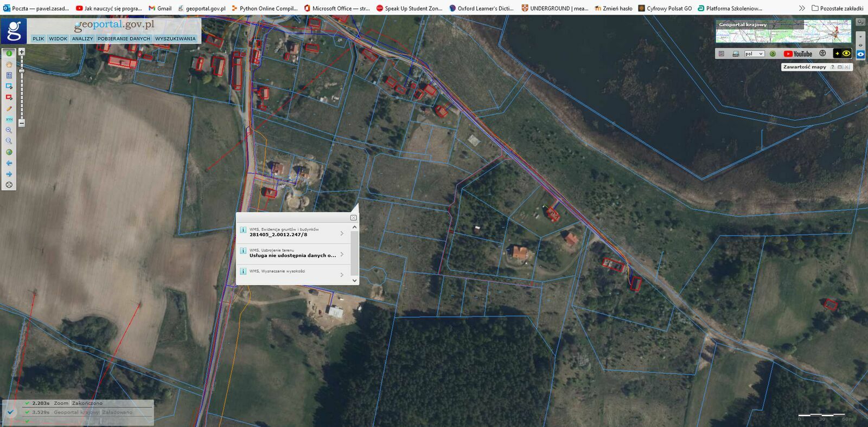
Task: Show full extent with globe icon
Action: [x=9, y=152]
